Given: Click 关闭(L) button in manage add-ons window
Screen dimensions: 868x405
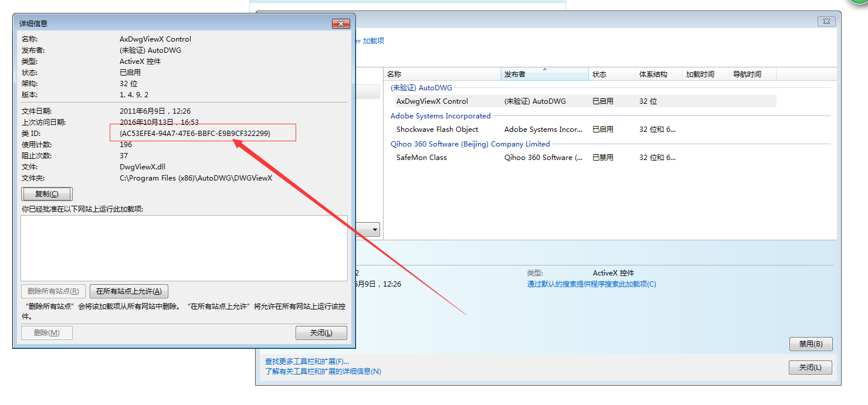Looking at the screenshot, I should 811,367.
